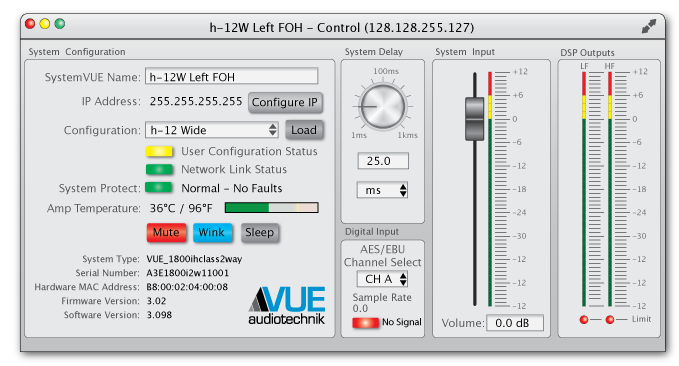Click the Volume field showing 0.0 dB

(x=515, y=323)
